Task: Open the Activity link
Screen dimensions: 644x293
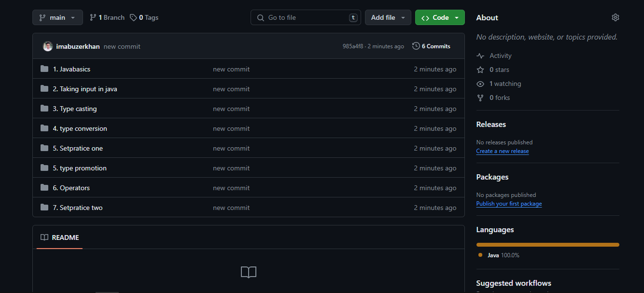Action: [x=494, y=56]
